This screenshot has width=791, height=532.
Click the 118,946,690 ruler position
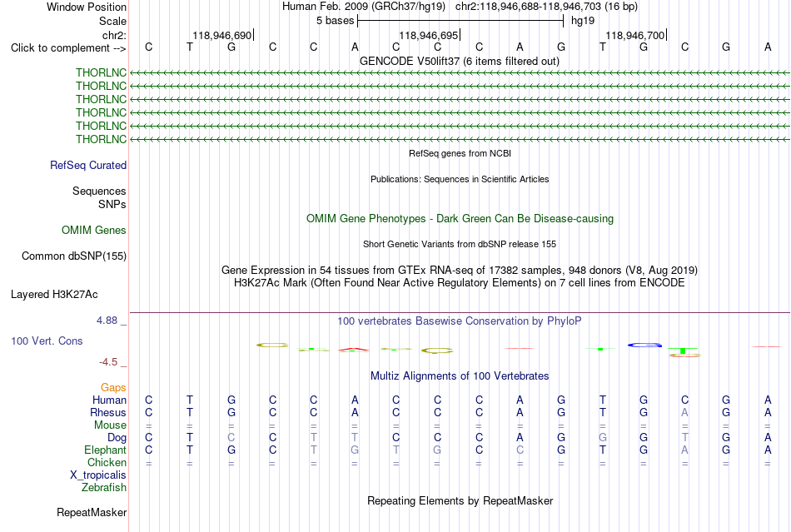click(222, 35)
